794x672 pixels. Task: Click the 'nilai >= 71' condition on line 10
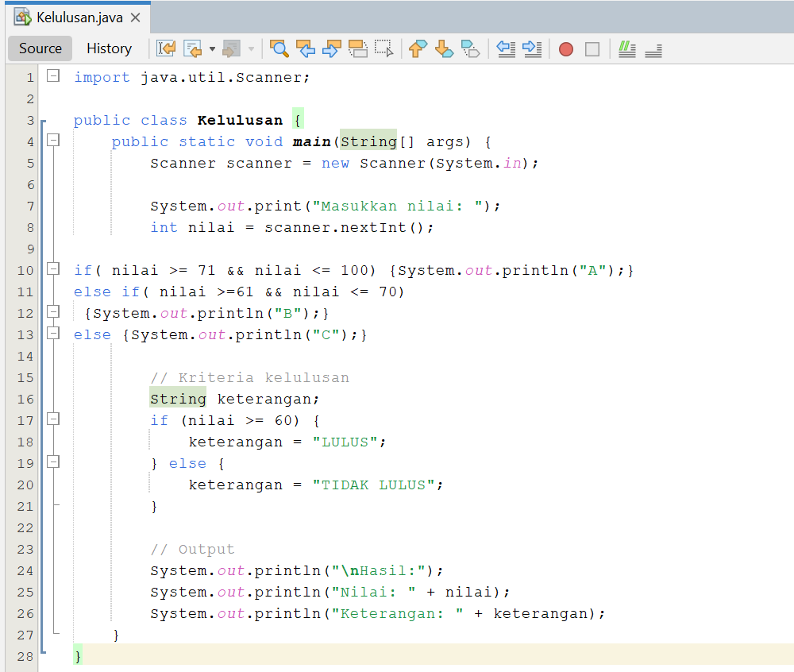[x=164, y=270]
